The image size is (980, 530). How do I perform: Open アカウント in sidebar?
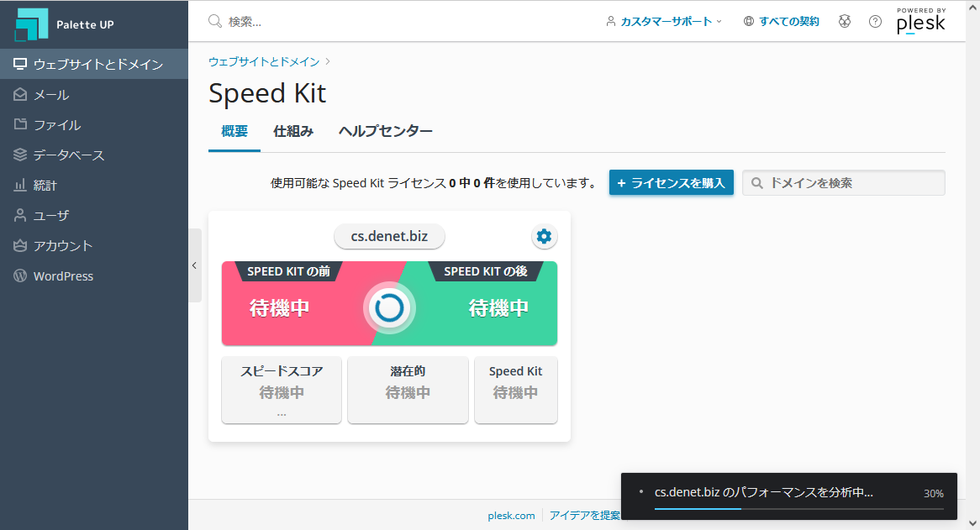[94, 245]
